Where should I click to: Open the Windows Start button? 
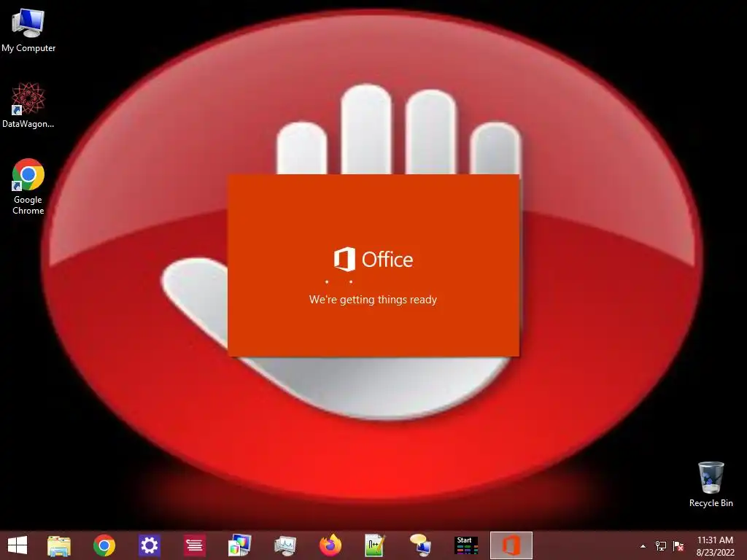(x=18, y=545)
